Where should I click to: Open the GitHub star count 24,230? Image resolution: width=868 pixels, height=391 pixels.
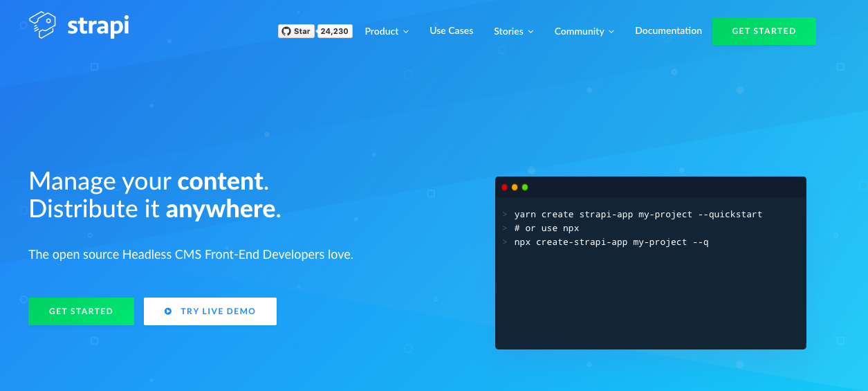(335, 31)
